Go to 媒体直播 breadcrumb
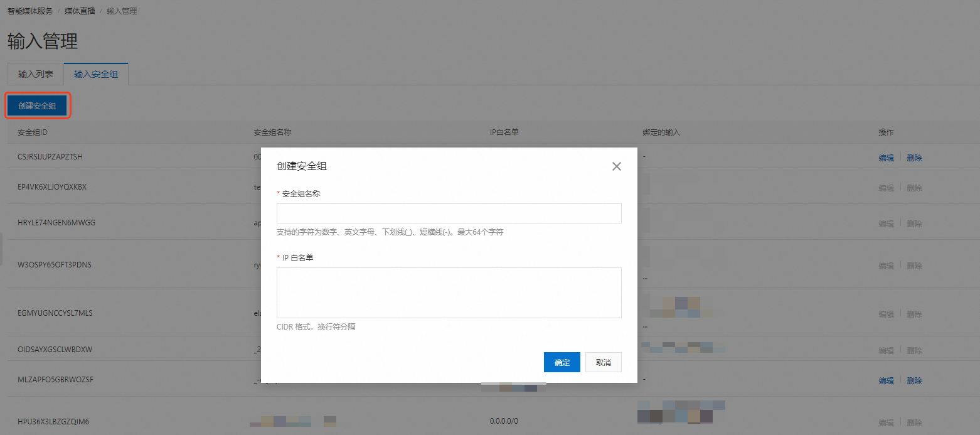The image size is (980, 435). 80,11
